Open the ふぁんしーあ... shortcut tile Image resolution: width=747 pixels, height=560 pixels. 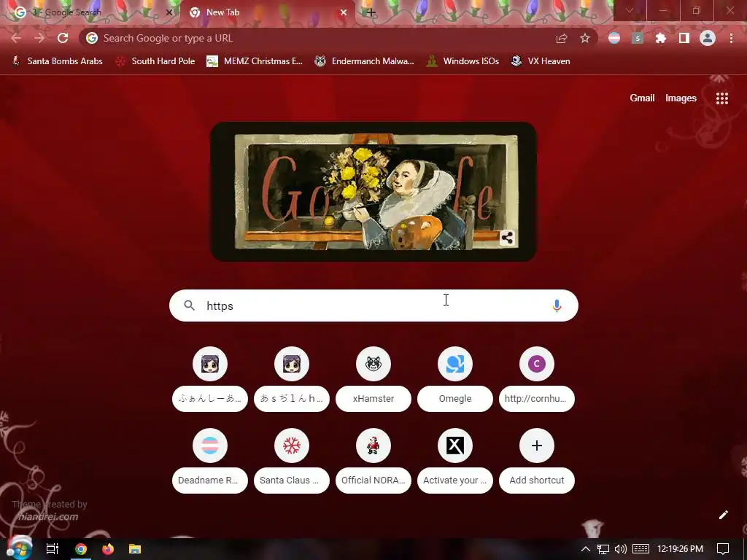click(x=210, y=378)
